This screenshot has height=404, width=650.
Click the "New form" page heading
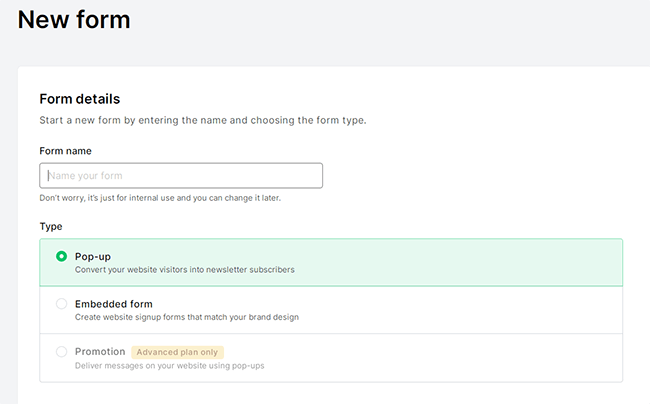74,19
